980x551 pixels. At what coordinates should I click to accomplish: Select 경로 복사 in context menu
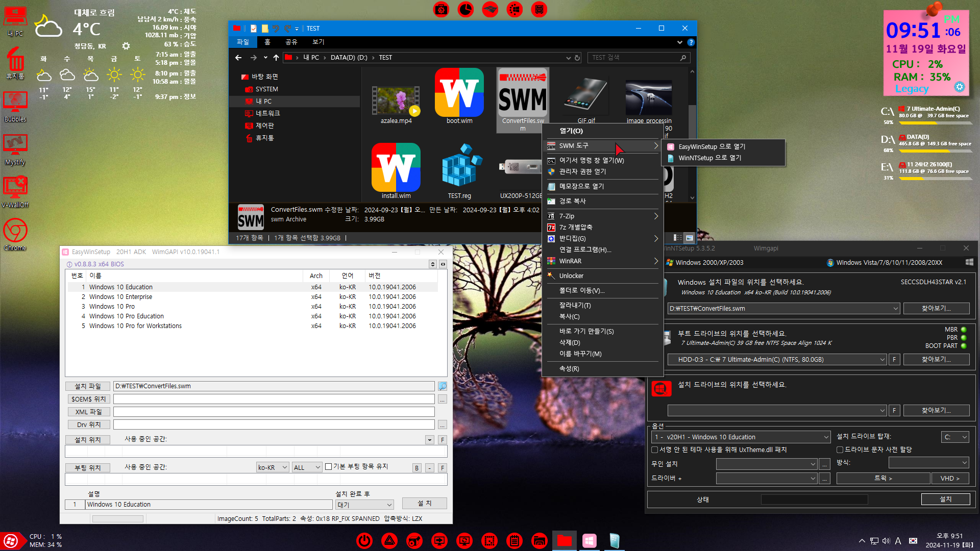[x=602, y=202]
